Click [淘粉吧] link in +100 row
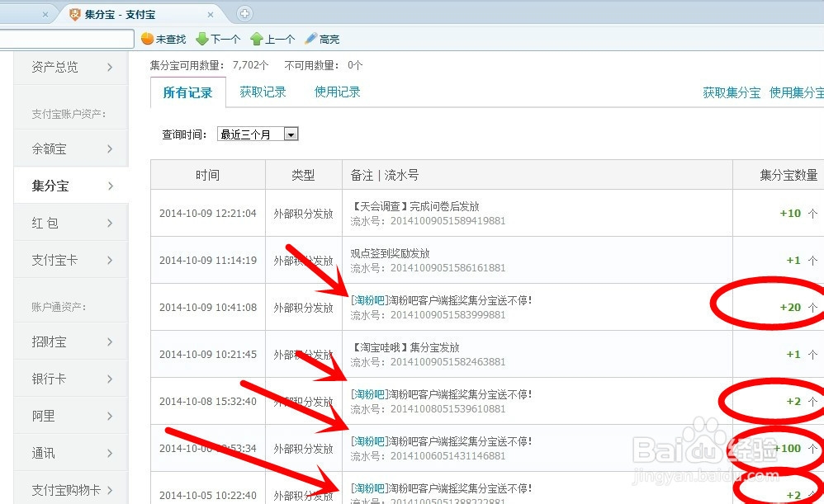Screen dimensions: 824x504 [x=369, y=441]
